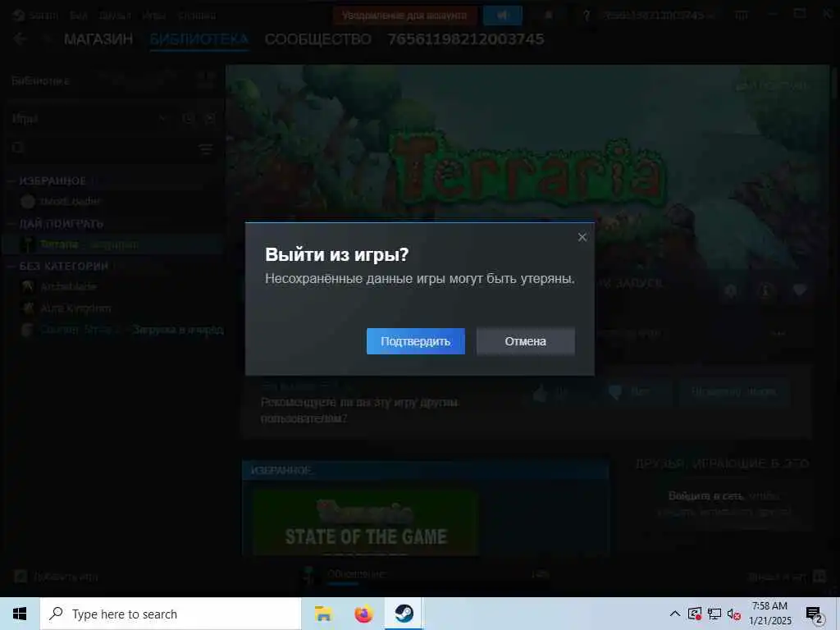
Task: Click Войдите в сеть link
Action: 706,496
